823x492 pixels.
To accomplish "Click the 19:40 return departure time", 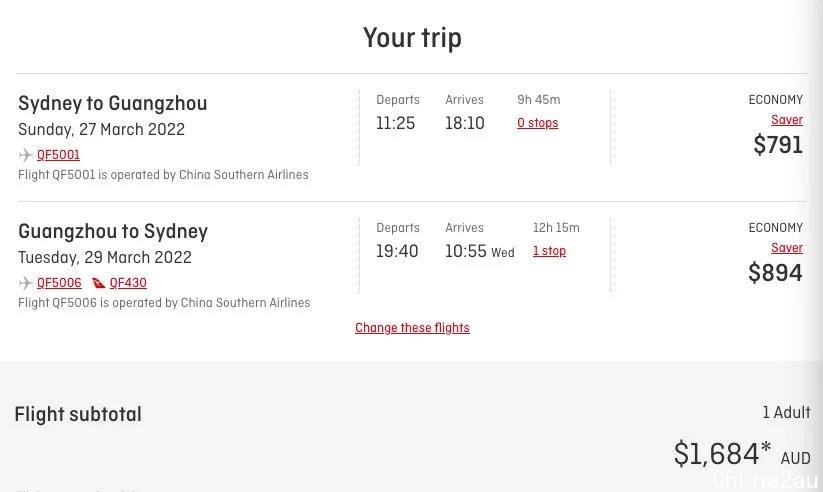I will pos(397,251).
